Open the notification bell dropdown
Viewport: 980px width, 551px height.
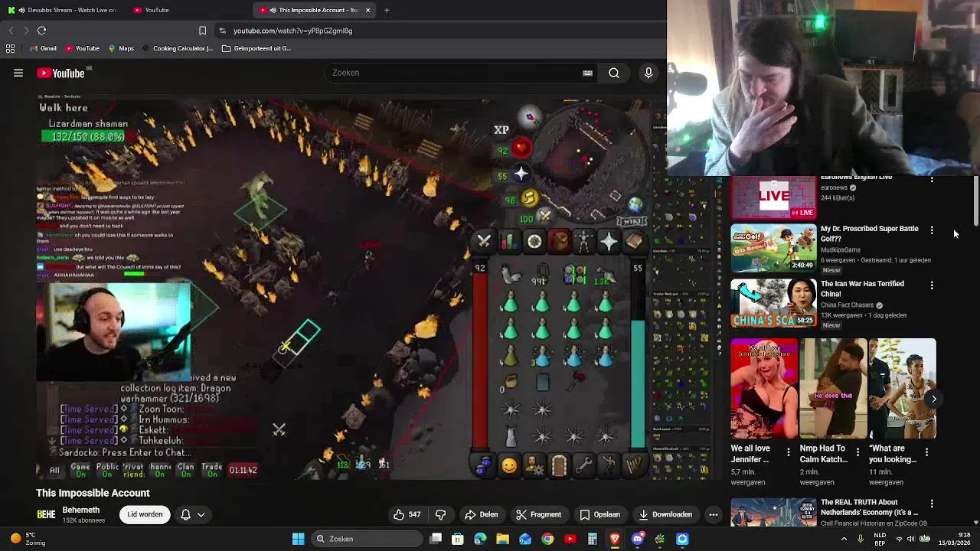pyautogui.click(x=192, y=514)
